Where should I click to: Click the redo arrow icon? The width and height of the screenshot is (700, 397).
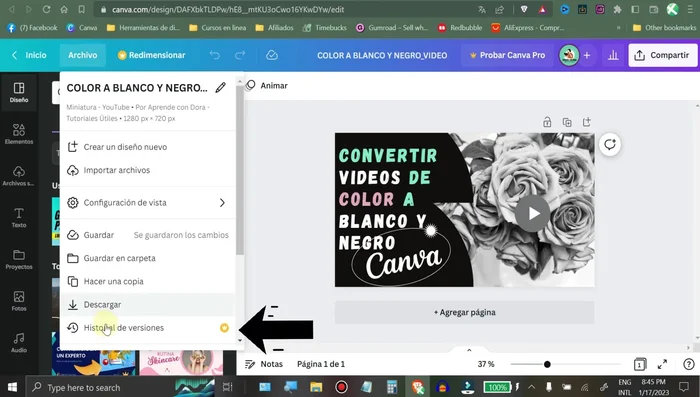click(240, 55)
